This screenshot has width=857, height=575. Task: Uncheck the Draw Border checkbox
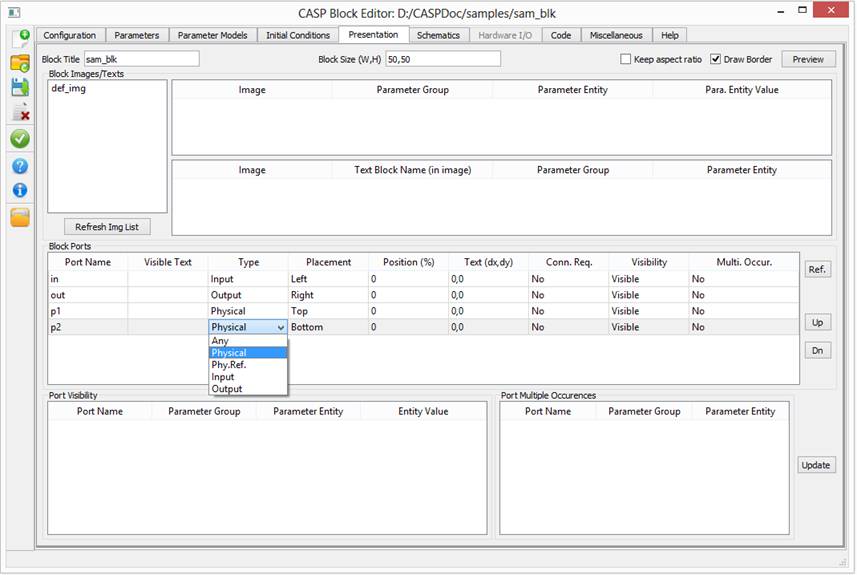(716, 59)
